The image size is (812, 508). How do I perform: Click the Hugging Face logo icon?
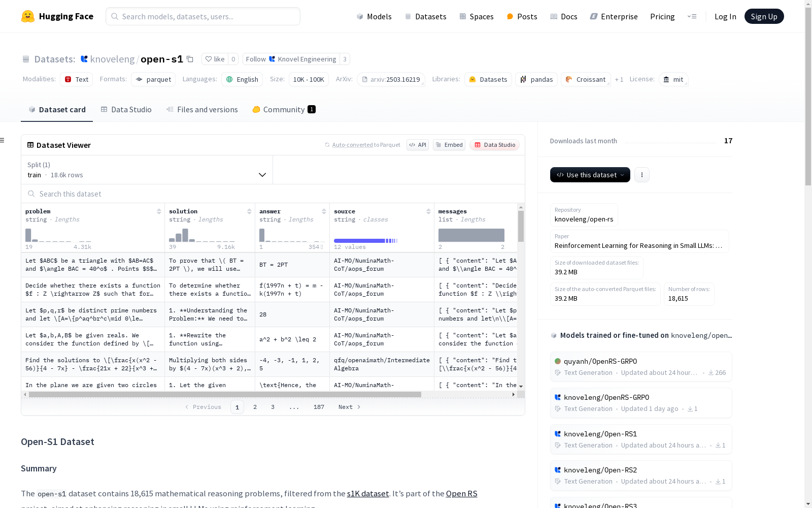tap(28, 16)
